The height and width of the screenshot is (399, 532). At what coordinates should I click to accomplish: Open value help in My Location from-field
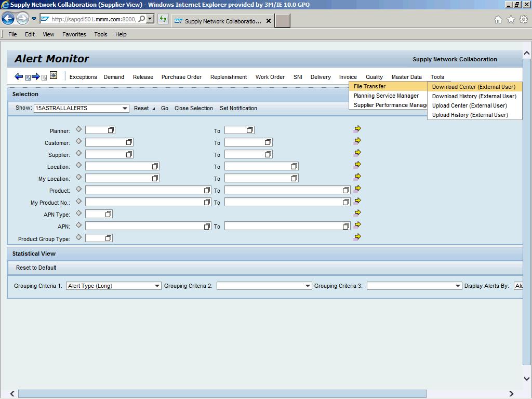pos(155,178)
